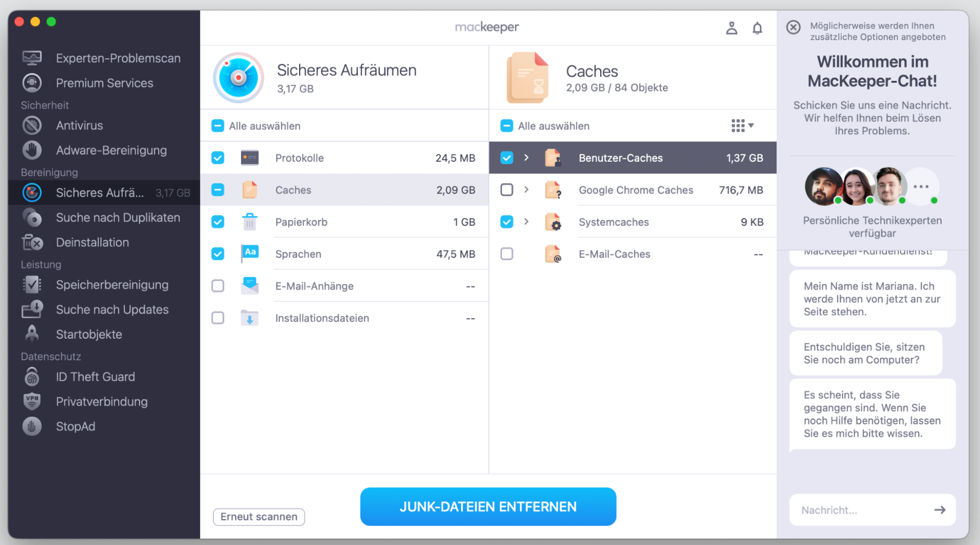980x545 pixels.
Task: Click the E-Mail-Caches file icon
Action: tap(553, 254)
